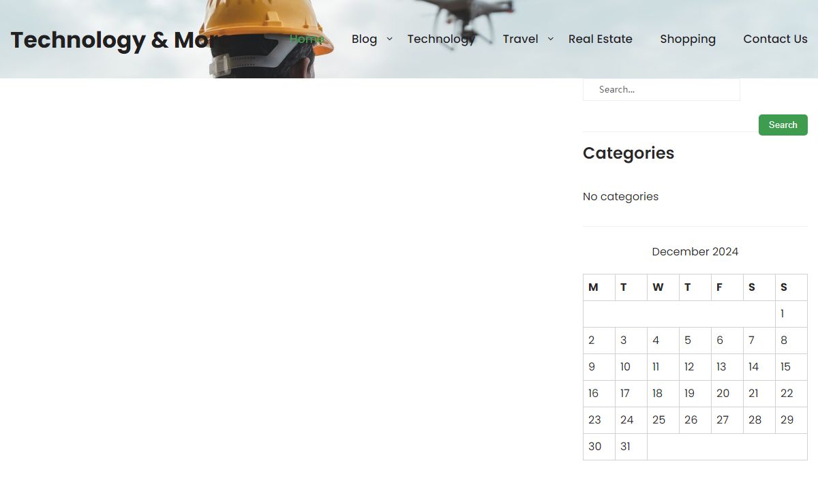Image resolution: width=818 pixels, height=504 pixels.
Task: Select day 16 in the calendar
Action: coord(599,394)
